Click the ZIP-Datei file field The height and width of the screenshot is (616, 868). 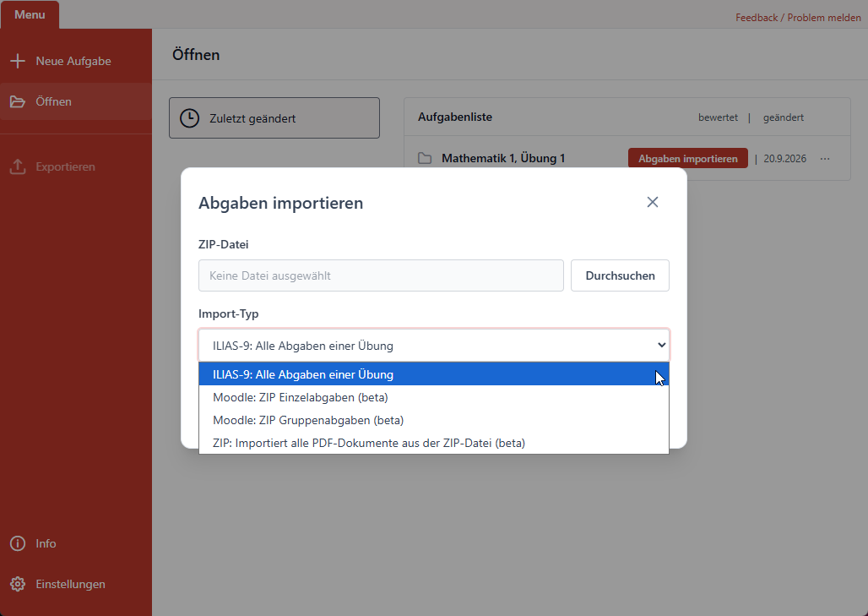381,275
